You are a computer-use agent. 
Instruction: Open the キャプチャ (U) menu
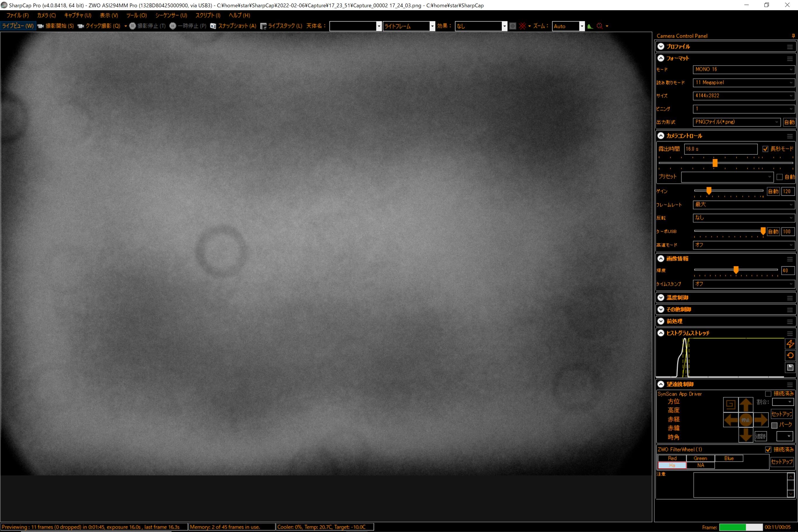(78, 15)
